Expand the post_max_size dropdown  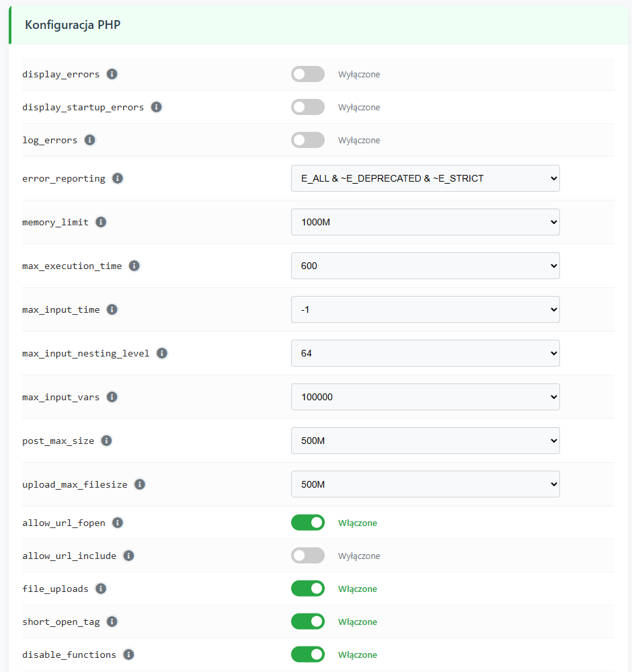425,441
